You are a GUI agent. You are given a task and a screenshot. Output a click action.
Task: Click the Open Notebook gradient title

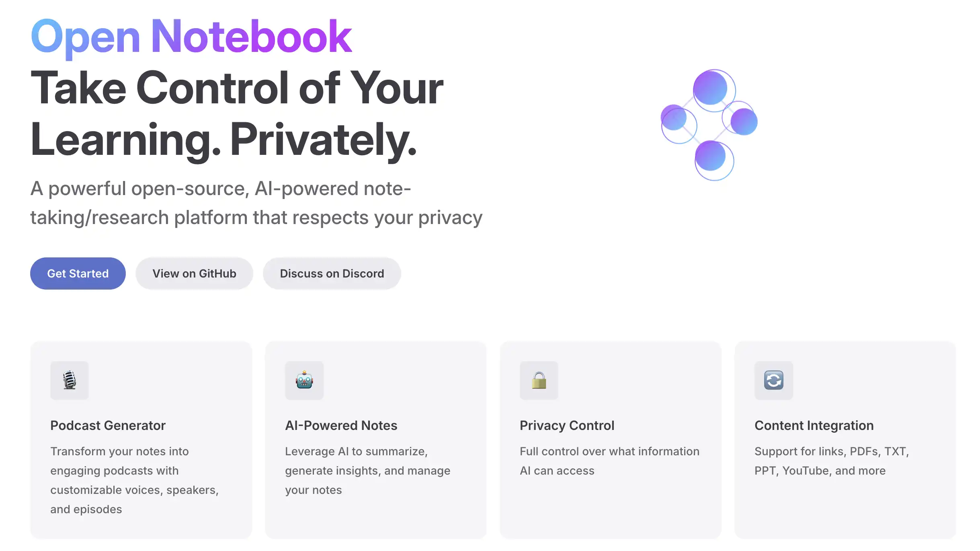191,37
